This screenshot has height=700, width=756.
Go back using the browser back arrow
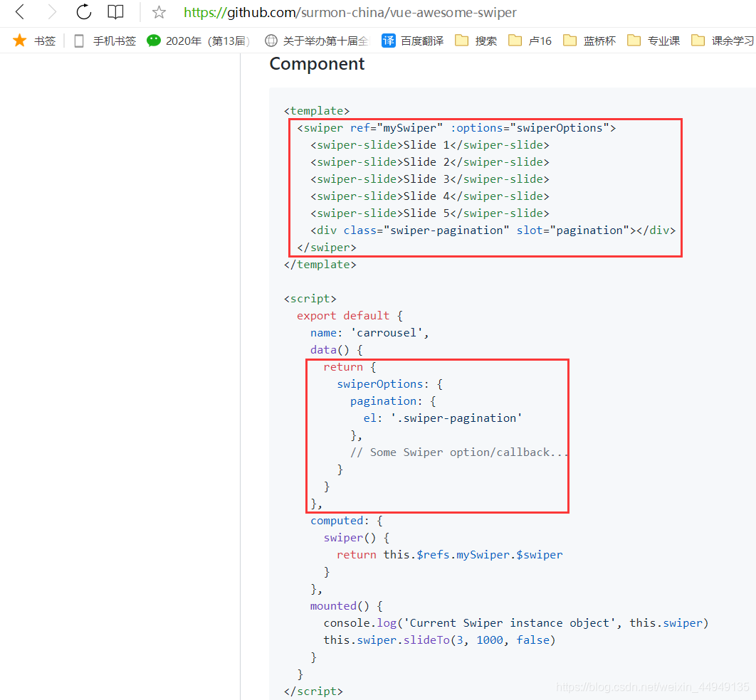point(20,11)
